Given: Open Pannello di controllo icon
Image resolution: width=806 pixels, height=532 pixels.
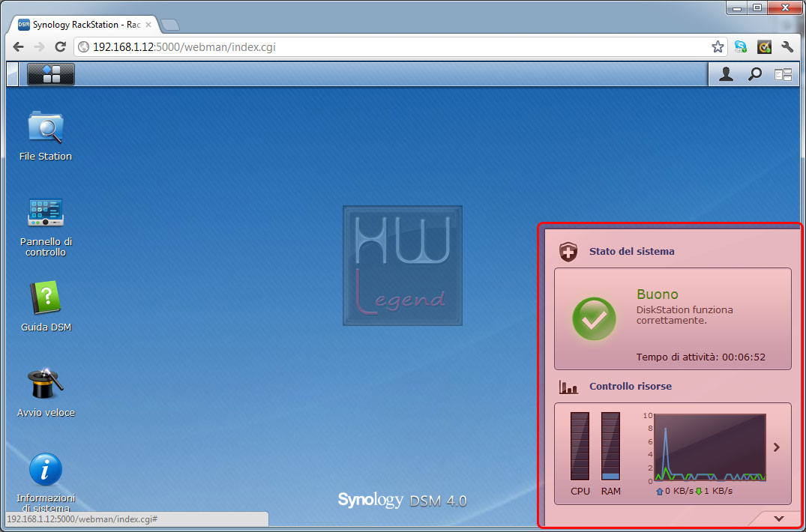Looking at the screenshot, I should point(45,212).
